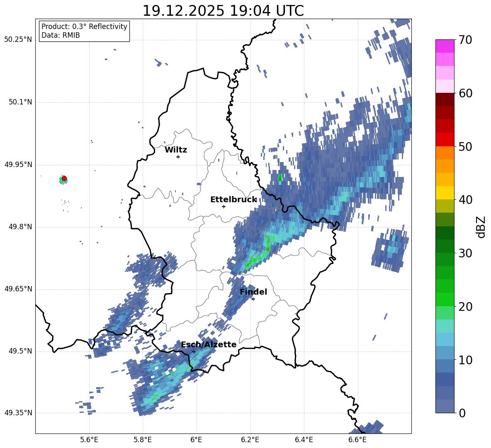Click the 5.6°E longitude label
Image resolution: width=491 pixels, height=448 pixels.
point(89,440)
